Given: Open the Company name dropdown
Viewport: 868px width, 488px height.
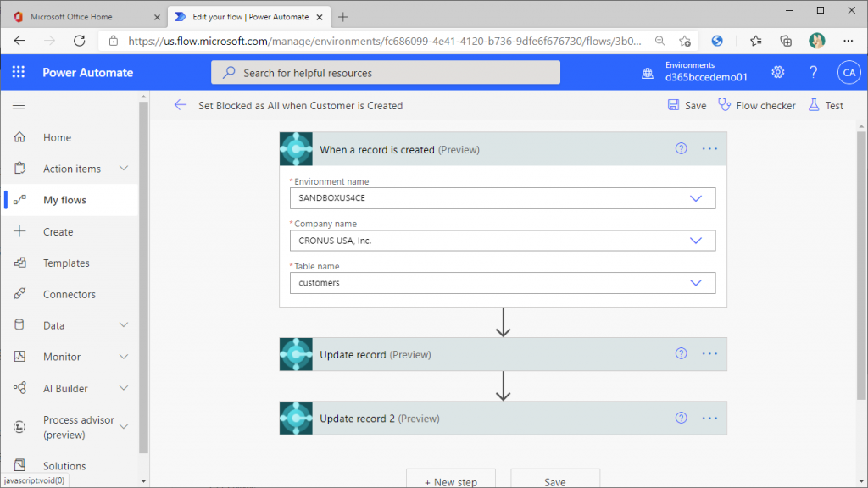Looking at the screenshot, I should click(503, 241).
